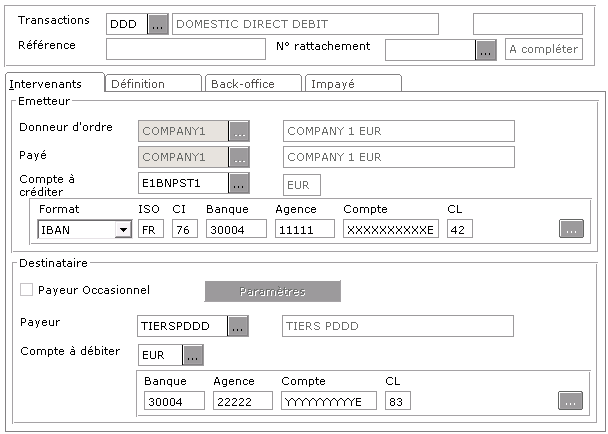608x434 pixels.
Task: Click the ellipsis button beside Payé field
Action: 239,157
